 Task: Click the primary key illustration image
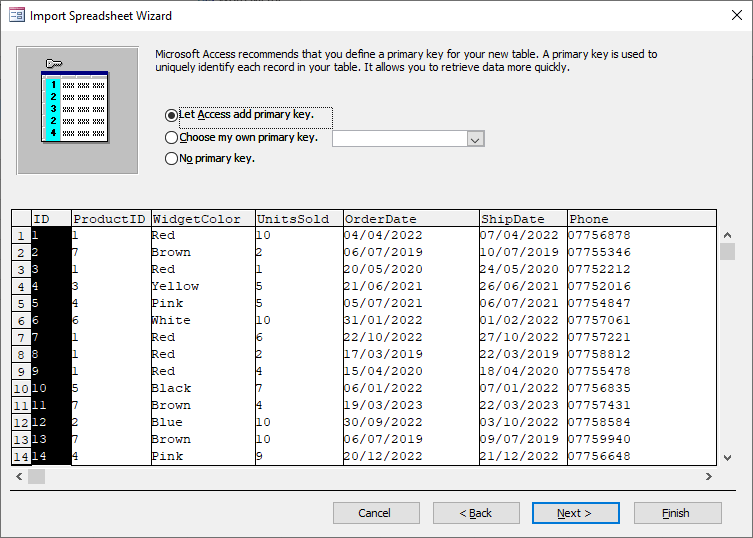(77, 110)
